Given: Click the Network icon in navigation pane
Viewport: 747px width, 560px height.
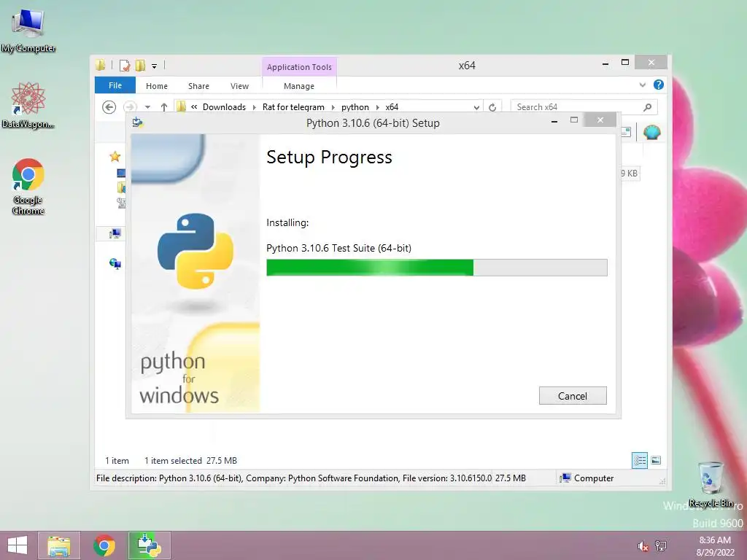Looking at the screenshot, I should (x=115, y=263).
